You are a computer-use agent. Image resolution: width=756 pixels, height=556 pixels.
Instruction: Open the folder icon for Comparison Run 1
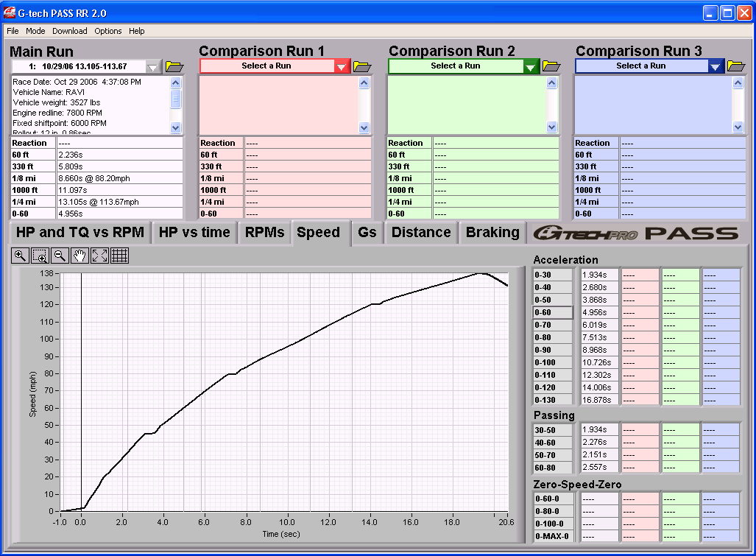[x=362, y=66]
